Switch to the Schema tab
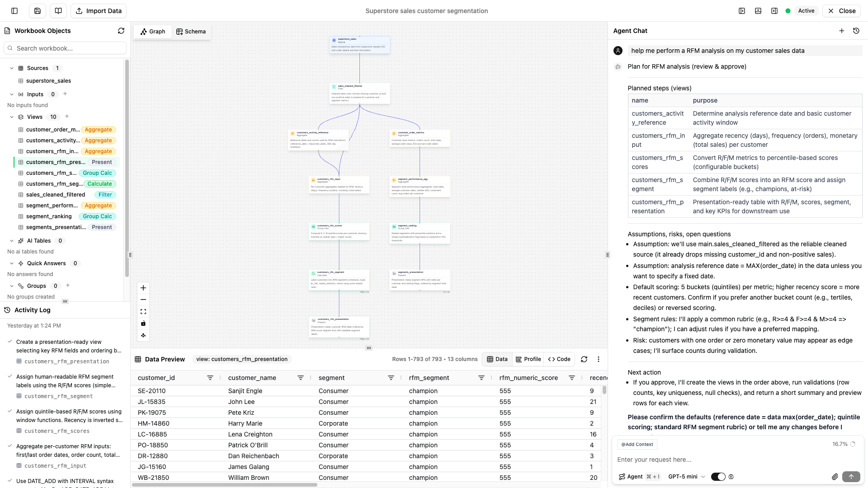Viewport: 868px width, 488px height. point(191,31)
